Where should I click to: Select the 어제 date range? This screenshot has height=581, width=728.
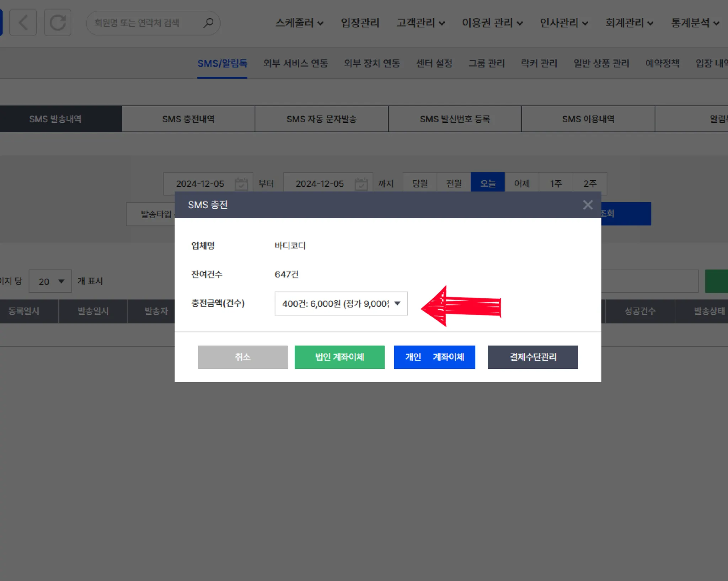point(521,183)
